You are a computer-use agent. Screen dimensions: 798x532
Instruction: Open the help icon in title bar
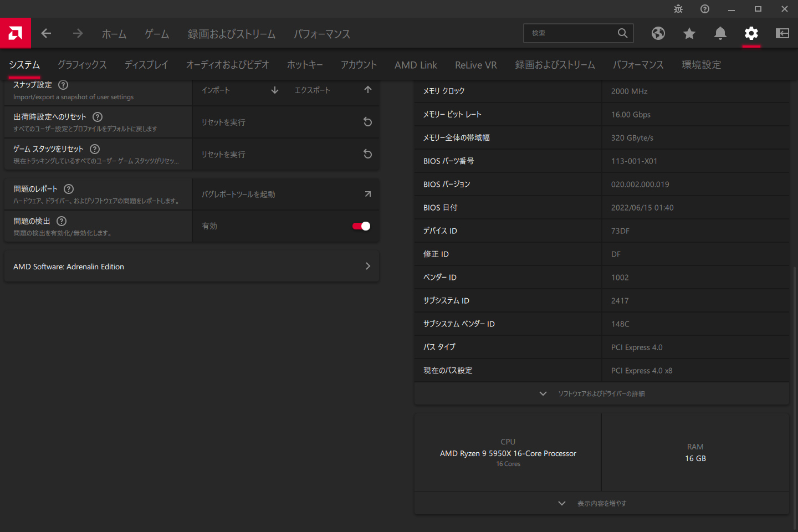point(705,9)
